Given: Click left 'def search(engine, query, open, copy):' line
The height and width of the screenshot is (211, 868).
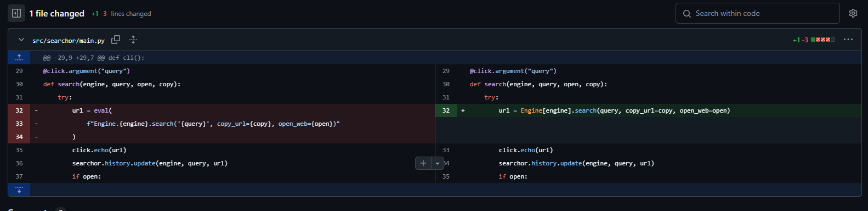Looking at the screenshot, I should click(x=112, y=84).
